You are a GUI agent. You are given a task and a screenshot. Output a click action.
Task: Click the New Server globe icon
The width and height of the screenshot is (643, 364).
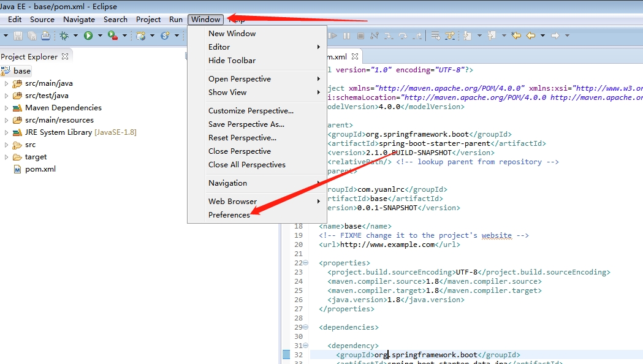[141, 36]
